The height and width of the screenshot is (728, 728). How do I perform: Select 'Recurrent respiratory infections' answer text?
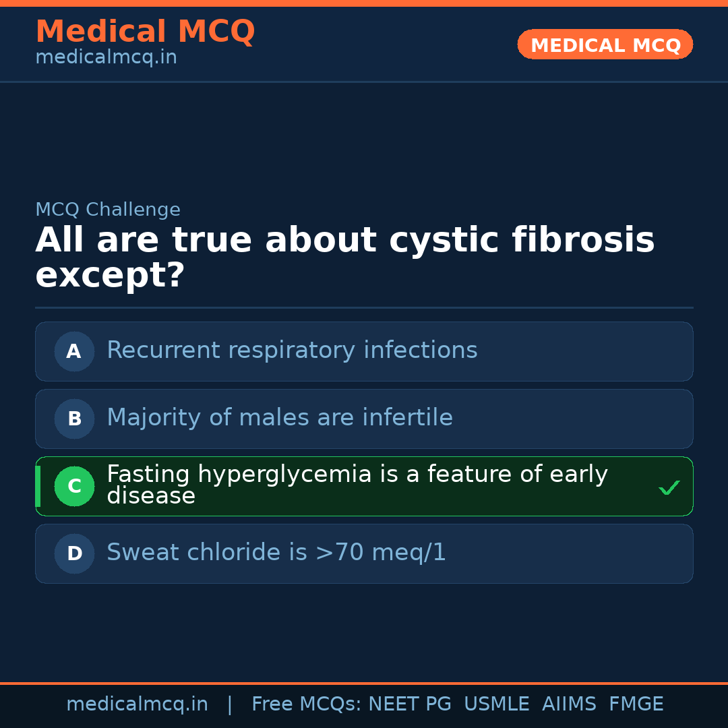(292, 351)
